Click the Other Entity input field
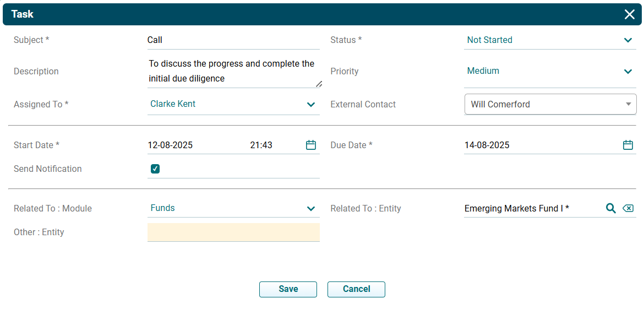Screen dimensions: 644x309 [233, 232]
